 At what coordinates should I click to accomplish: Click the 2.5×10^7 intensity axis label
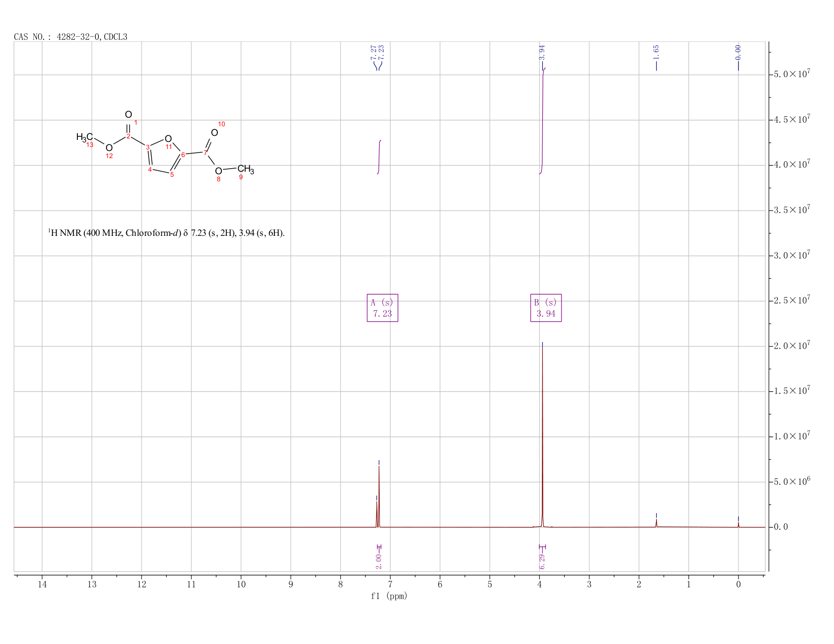(x=792, y=301)
